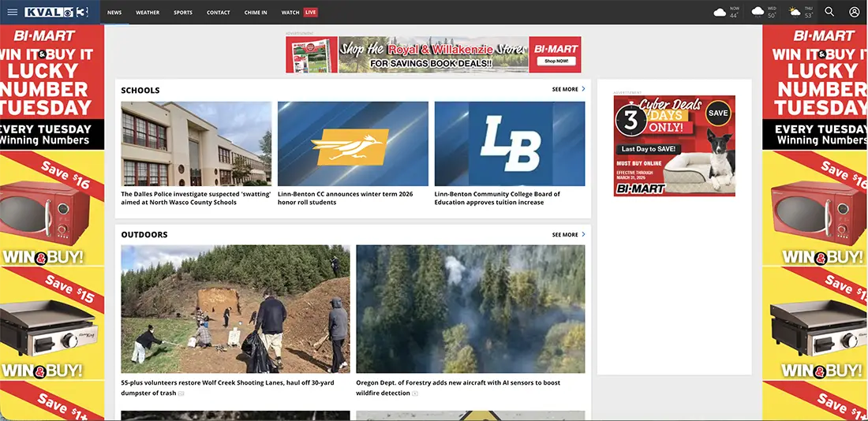Click SEE MORE in Schools section
This screenshot has width=868, height=421.
[x=565, y=89]
